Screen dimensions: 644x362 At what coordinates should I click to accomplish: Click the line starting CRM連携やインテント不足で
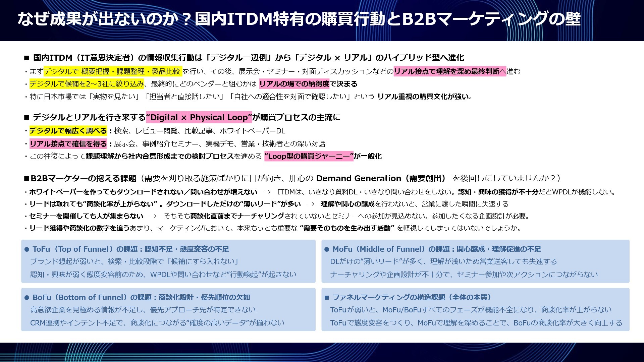(x=157, y=323)
